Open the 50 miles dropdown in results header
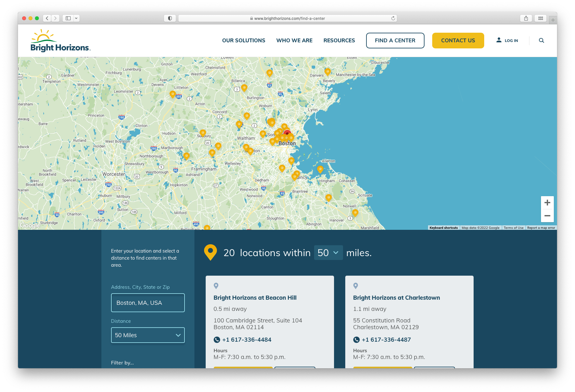The image size is (575, 392). pos(328,253)
